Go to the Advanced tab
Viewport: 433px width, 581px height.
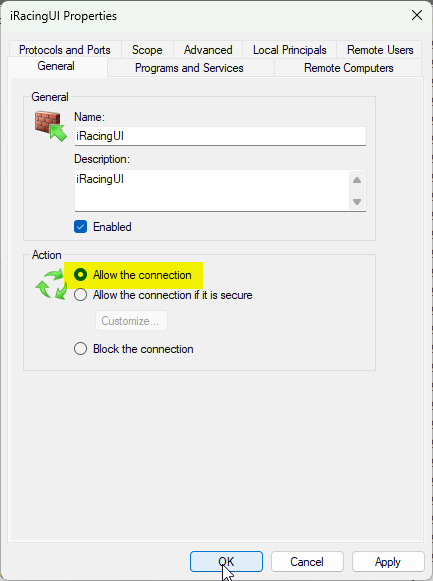(208, 50)
